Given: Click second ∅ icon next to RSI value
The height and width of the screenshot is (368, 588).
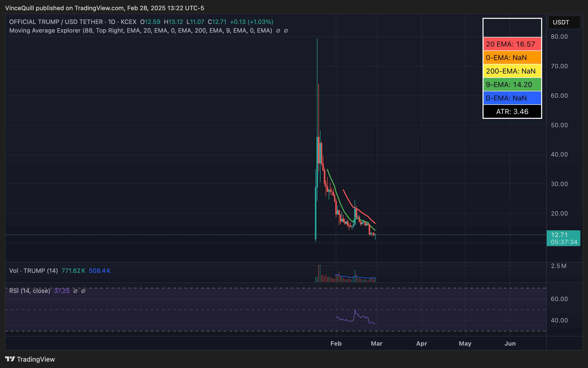Looking at the screenshot, I should [x=83, y=291].
